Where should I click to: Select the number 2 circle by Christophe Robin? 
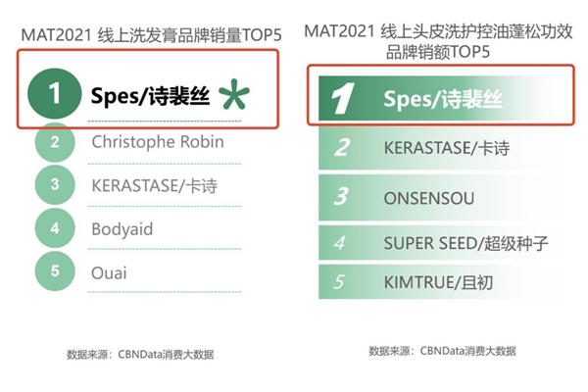(55, 143)
